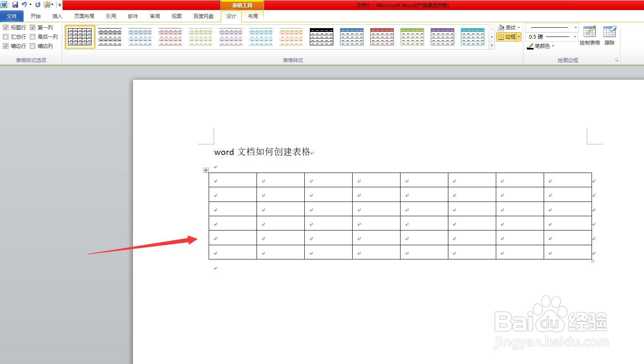This screenshot has height=364, width=644.
Task: Switch to the 插入 ribbon tab
Action: pyautogui.click(x=57, y=16)
